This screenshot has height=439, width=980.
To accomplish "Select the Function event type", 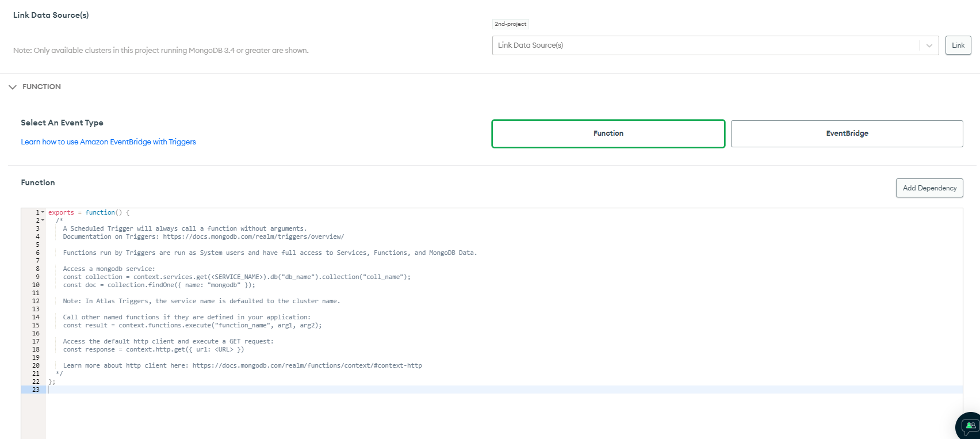I will (608, 133).
